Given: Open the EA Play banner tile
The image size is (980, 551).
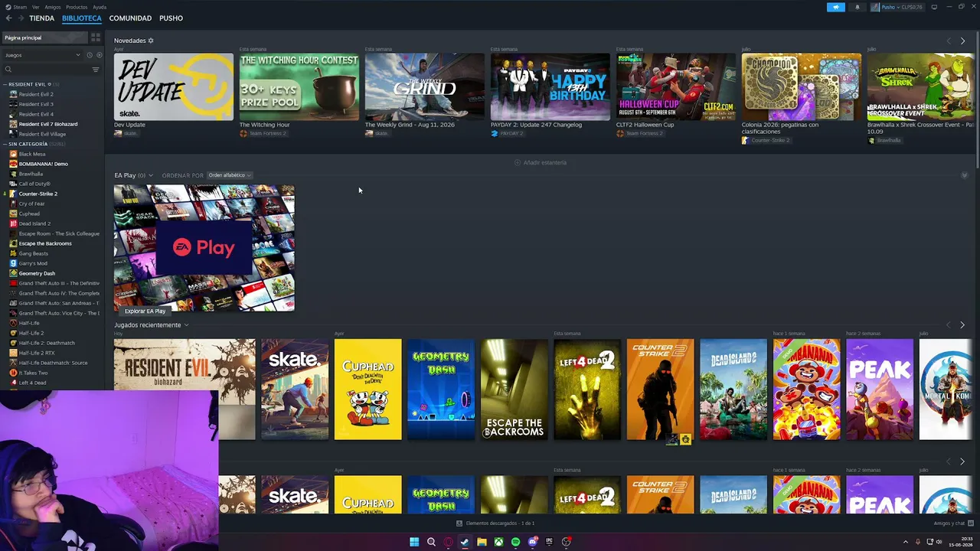Looking at the screenshot, I should [204, 248].
